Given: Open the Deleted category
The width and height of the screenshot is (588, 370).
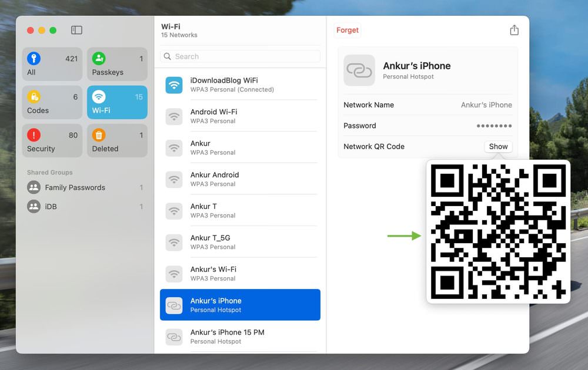Looking at the screenshot, I should pos(117,140).
